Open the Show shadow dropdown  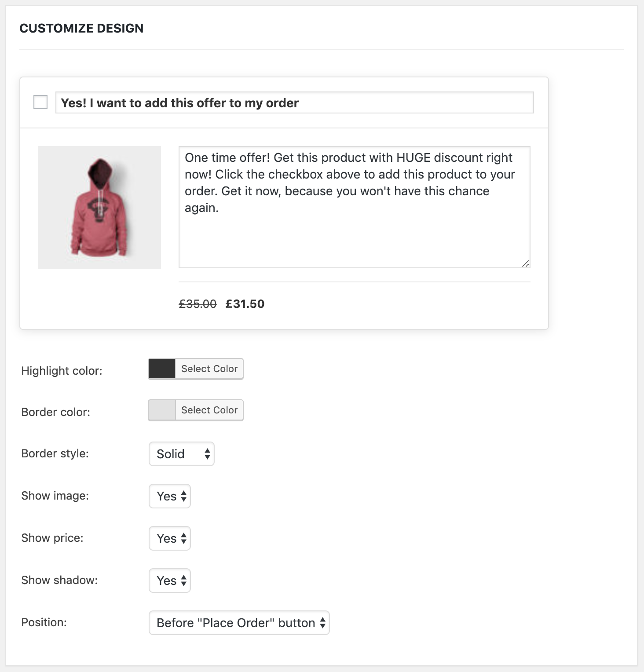coord(169,581)
